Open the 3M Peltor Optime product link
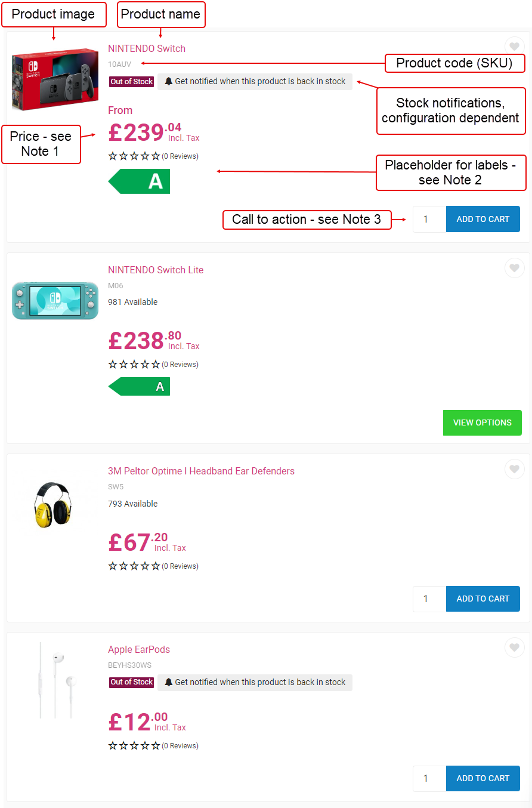Image resolution: width=532 pixels, height=808 pixels. (x=201, y=471)
